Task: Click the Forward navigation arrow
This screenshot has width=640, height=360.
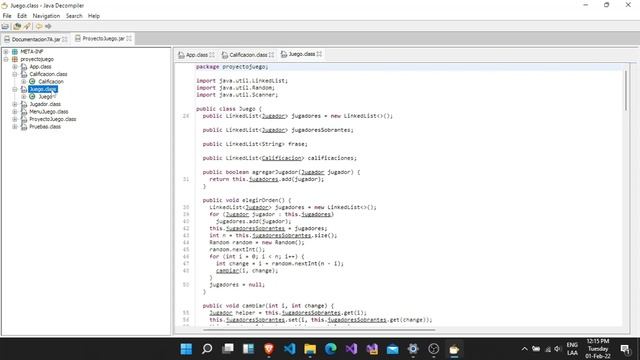Action: pyautogui.click(x=48, y=27)
